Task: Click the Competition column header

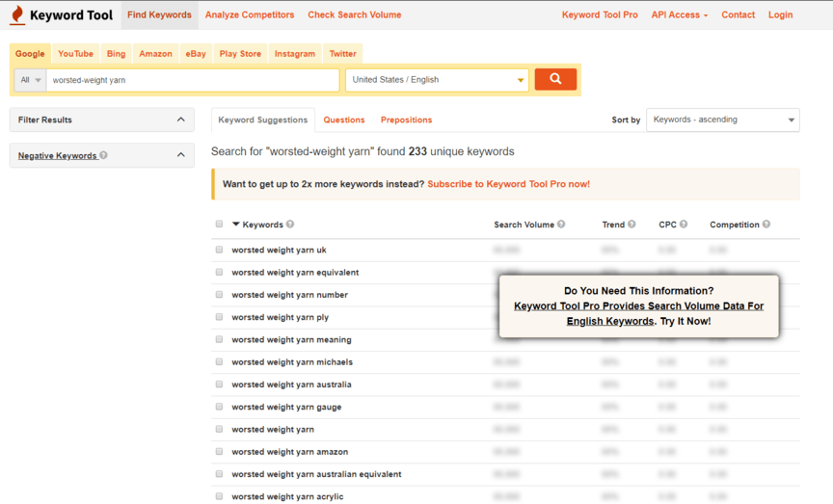Action: point(735,225)
